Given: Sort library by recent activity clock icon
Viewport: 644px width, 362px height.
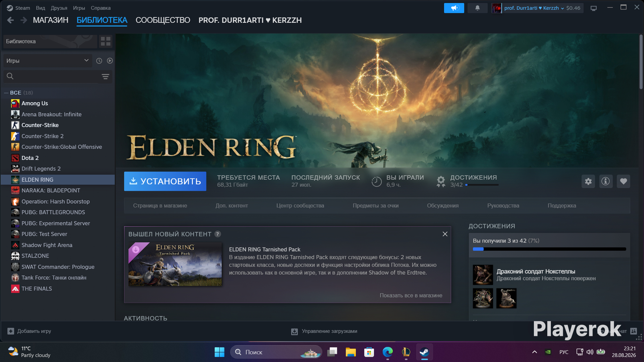Looking at the screenshot, I should click(x=99, y=61).
